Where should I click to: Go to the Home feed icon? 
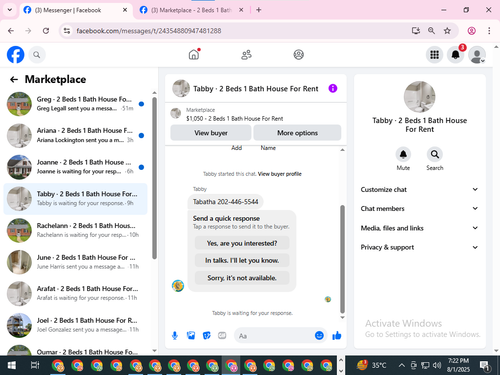coord(194,54)
